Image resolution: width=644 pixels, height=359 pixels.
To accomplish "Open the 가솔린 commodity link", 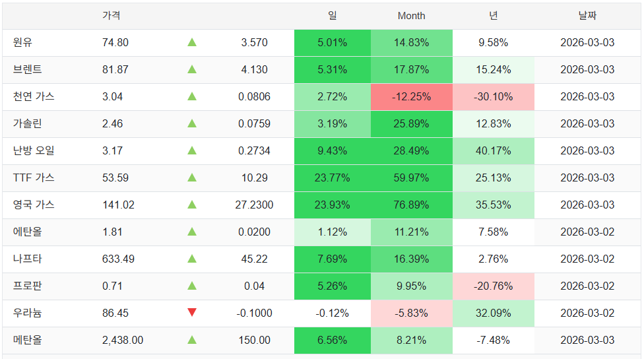I will pos(27,123).
